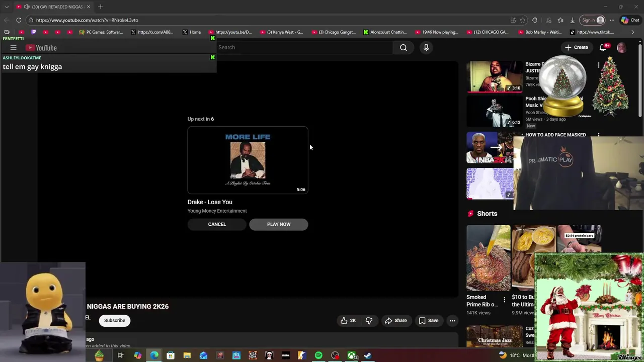644x362 pixels.
Task: Open options menu for the 3:10 video
Action: tap(598, 65)
